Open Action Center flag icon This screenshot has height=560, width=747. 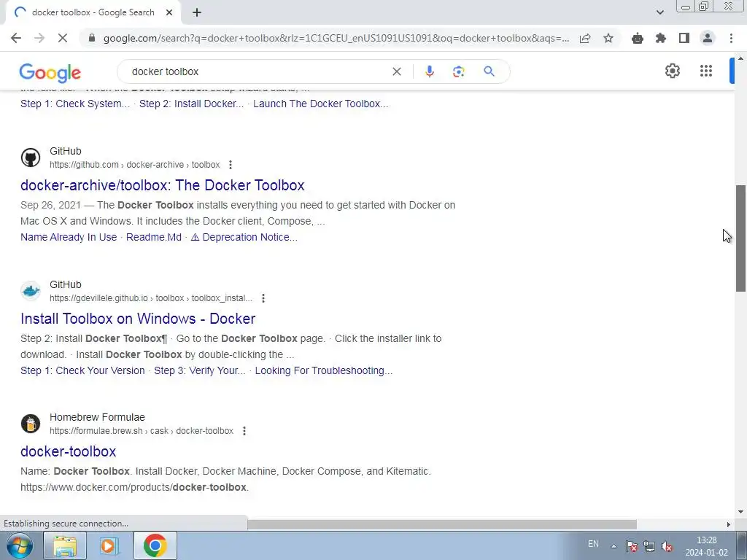coord(631,547)
